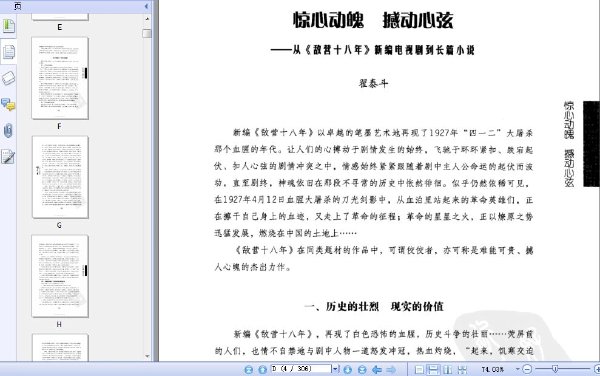This screenshot has width=600, height=376.
Task: Go forward to next view arrow
Action: [x=391, y=369]
